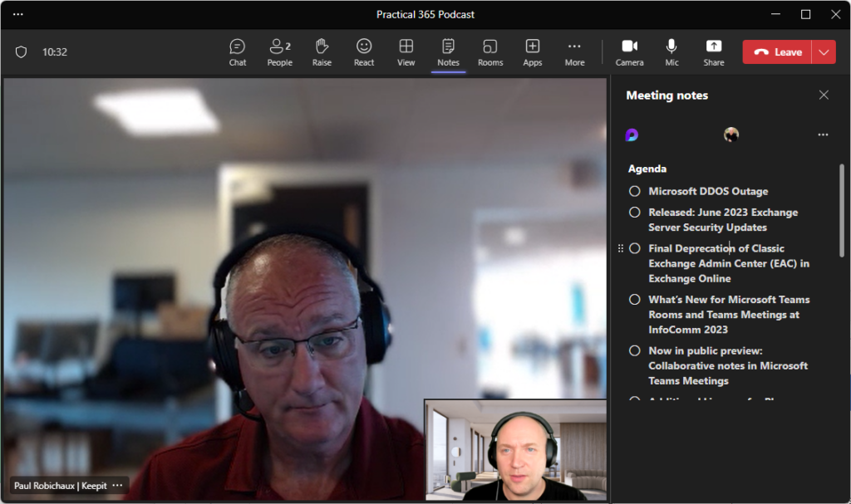Click the 10:32 meeting timer
The height and width of the screenshot is (504, 851).
[x=55, y=52]
